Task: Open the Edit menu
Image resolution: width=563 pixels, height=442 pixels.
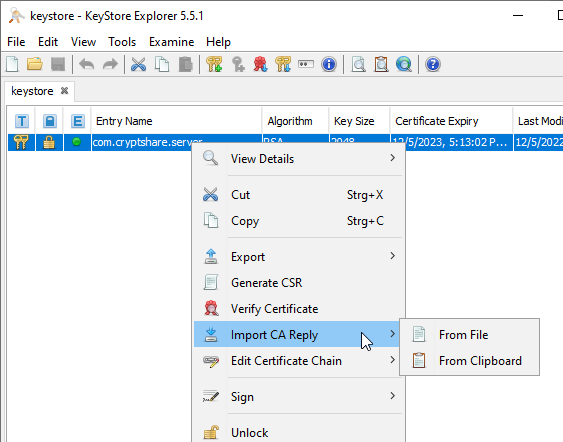Action: [x=48, y=42]
